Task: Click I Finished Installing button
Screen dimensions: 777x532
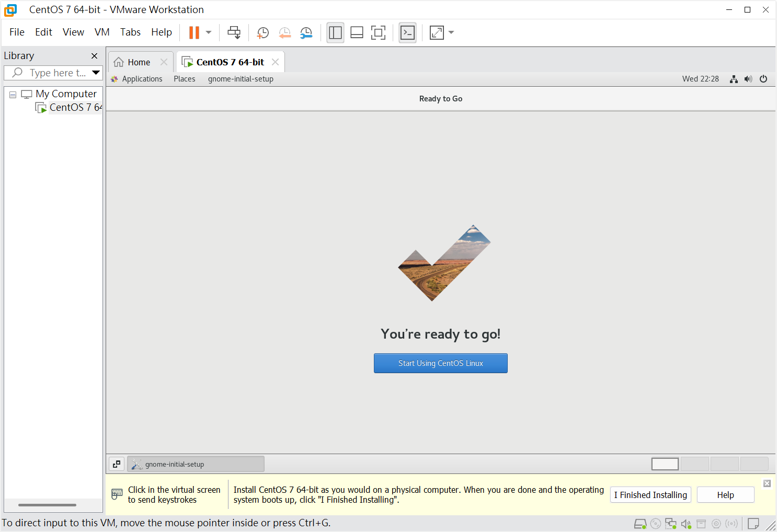Action: pyautogui.click(x=650, y=495)
